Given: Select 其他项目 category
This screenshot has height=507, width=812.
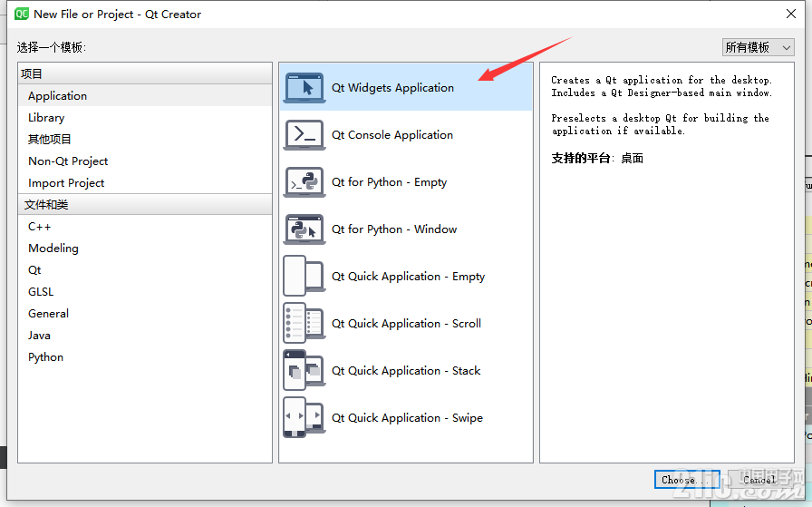Looking at the screenshot, I should [x=145, y=140].
